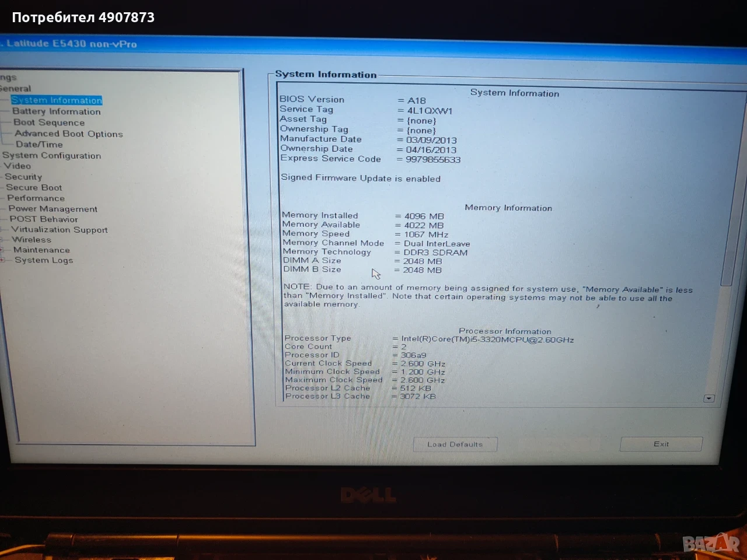Open the Wireless category
Image resolution: width=747 pixels, height=560 pixels.
pos(32,240)
